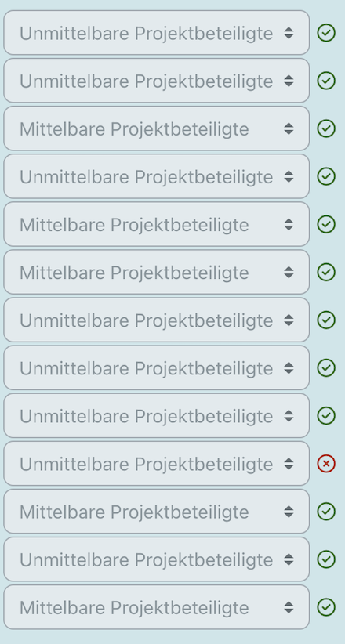Open the first Mittelbare Projektbeteiligte dropdown in list
Viewport: 345px width, 644px height.
pos(156,128)
